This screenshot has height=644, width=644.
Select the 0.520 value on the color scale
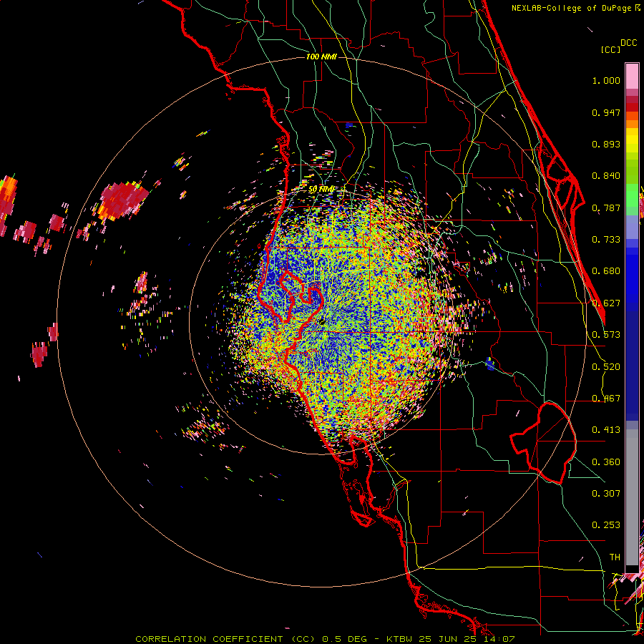606,367
